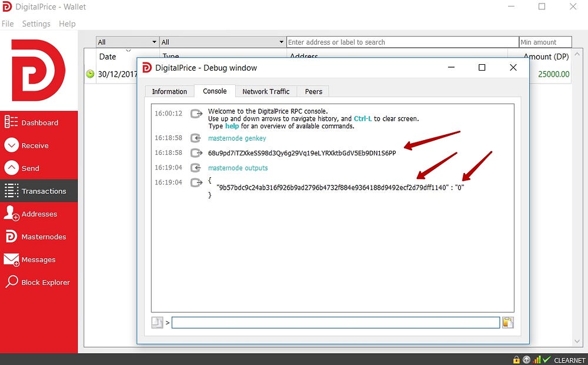
Task: Open the Help menu
Action: 67,24
